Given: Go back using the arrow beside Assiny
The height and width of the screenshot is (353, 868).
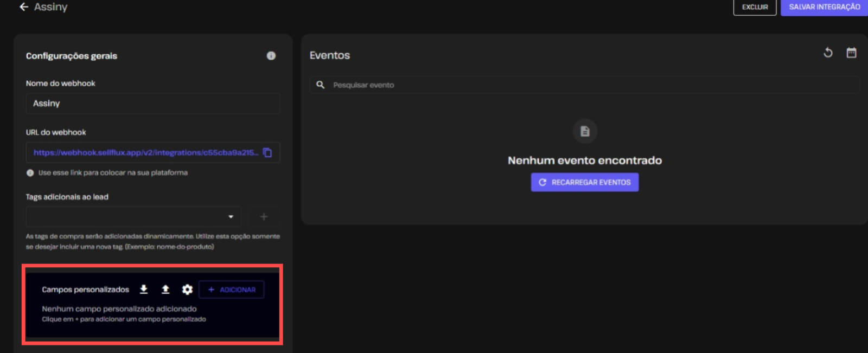Looking at the screenshot, I should tap(24, 7).
